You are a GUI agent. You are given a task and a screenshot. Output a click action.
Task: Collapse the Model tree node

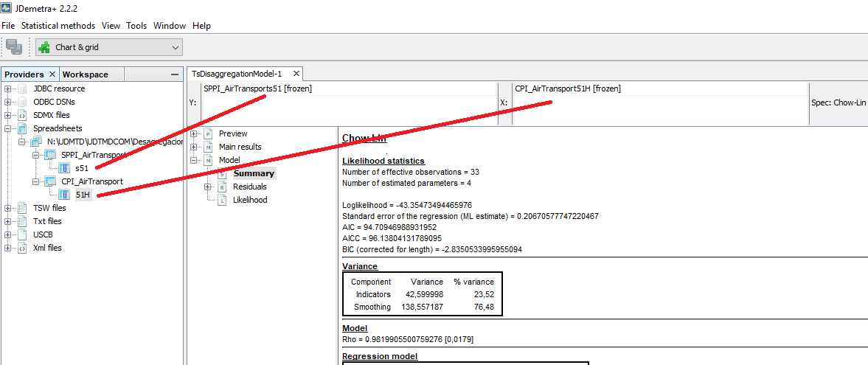(194, 160)
